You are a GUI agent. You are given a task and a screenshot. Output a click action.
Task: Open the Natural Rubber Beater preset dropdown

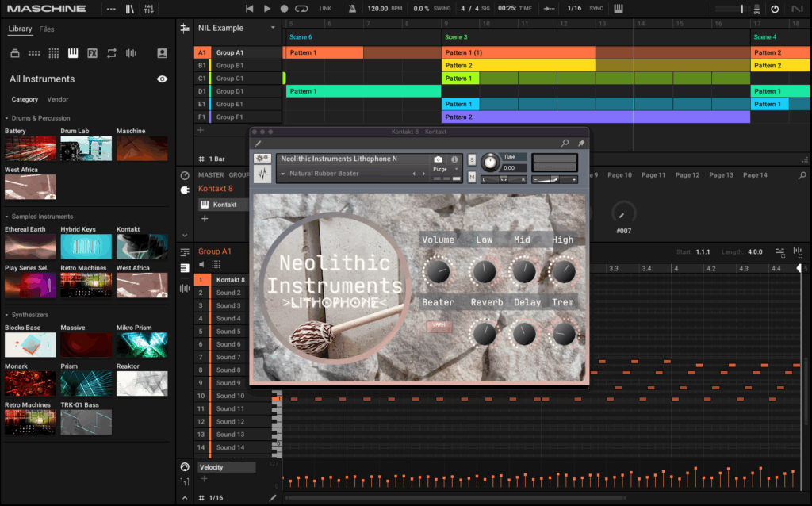(283, 174)
